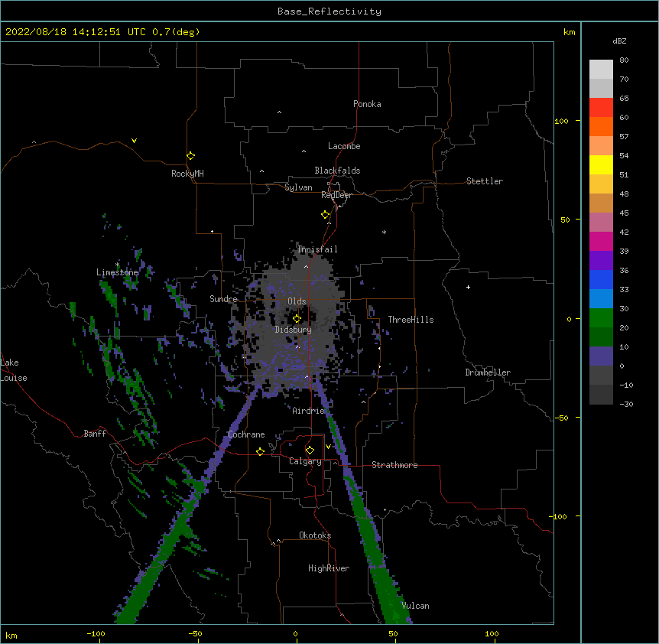659x644 pixels.
Task: Click the ThreeHills town label
Action: [x=411, y=320]
